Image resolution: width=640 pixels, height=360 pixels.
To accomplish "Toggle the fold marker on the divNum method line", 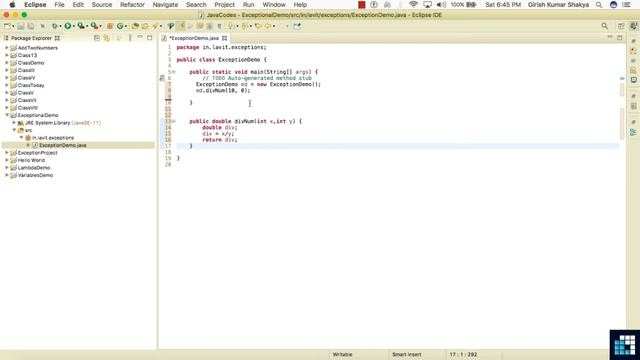I will coord(173,121).
